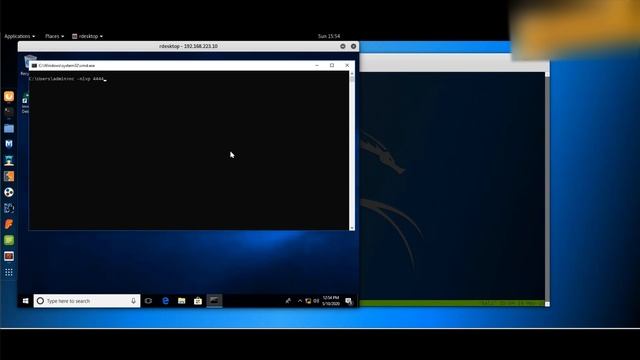Maximize the cmd.exe window

(x=332, y=65)
